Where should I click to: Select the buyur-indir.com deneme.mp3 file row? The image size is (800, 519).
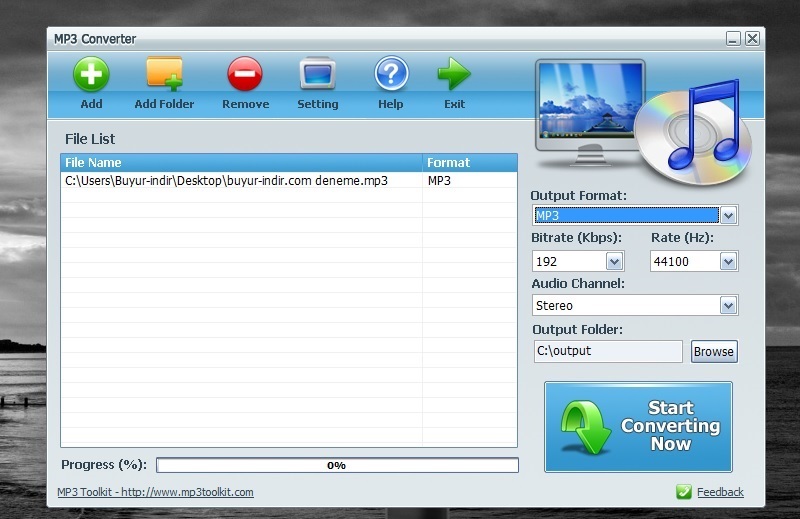click(289, 181)
